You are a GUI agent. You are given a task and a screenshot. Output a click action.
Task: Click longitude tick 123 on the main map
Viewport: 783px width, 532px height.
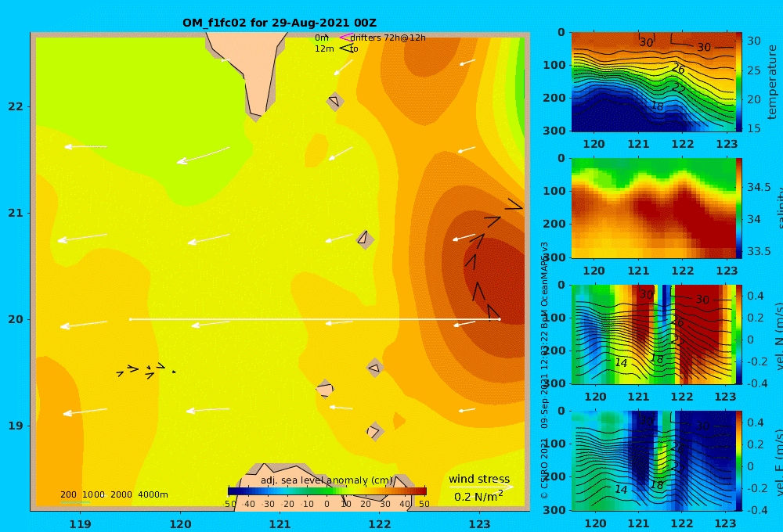coord(479,524)
